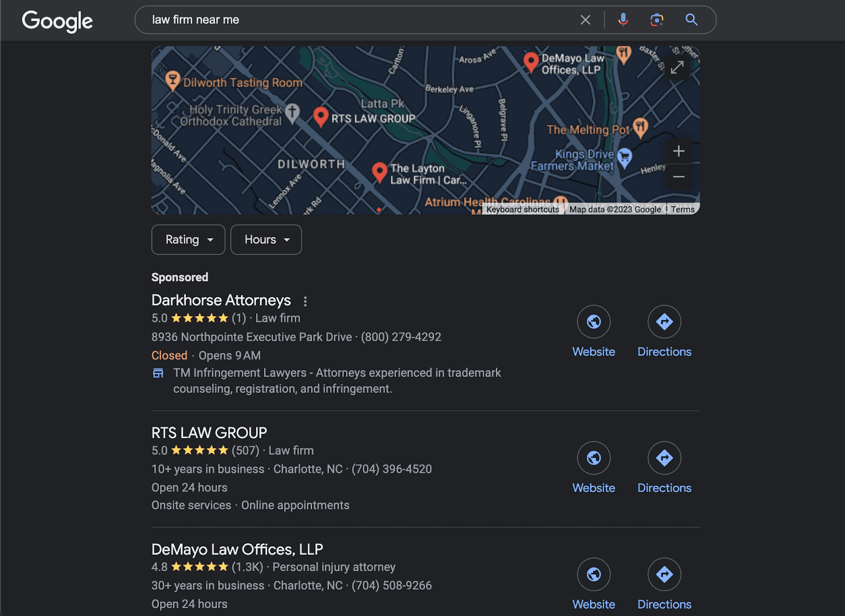
Task: Start a voice search with the microphone icon
Action: coord(623,20)
